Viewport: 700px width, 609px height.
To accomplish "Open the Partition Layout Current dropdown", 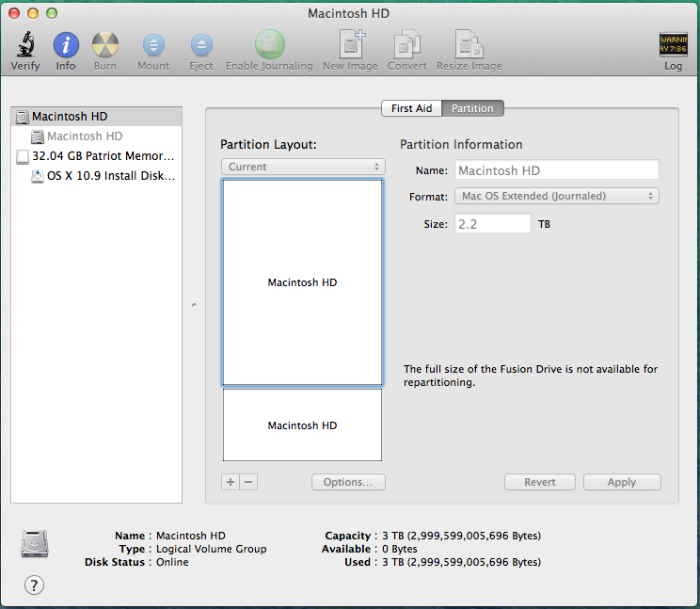I will 303,167.
